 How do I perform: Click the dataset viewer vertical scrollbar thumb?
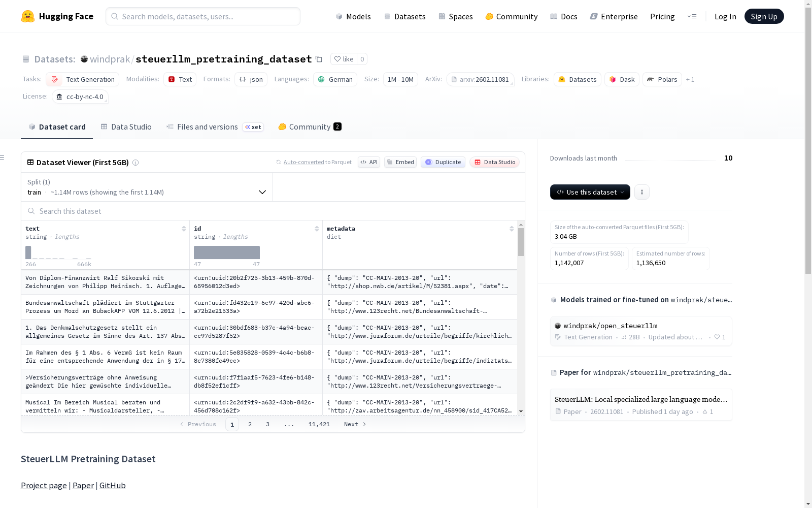521,242
